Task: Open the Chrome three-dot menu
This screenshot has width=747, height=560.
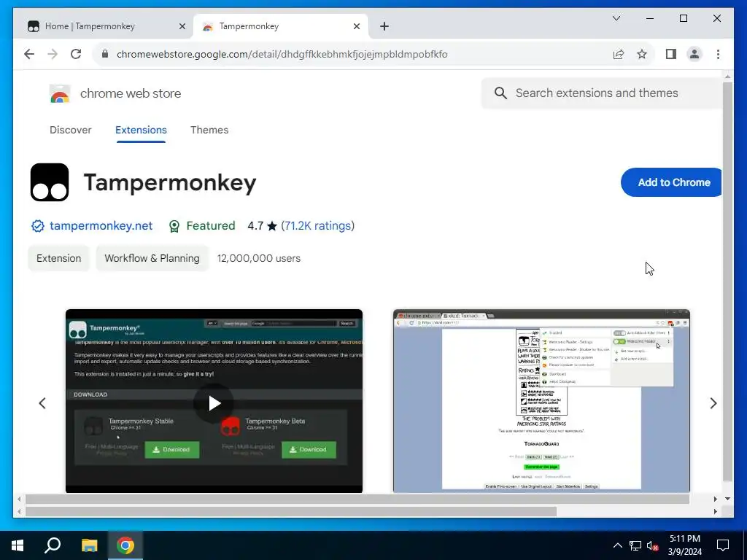Action: coord(718,54)
